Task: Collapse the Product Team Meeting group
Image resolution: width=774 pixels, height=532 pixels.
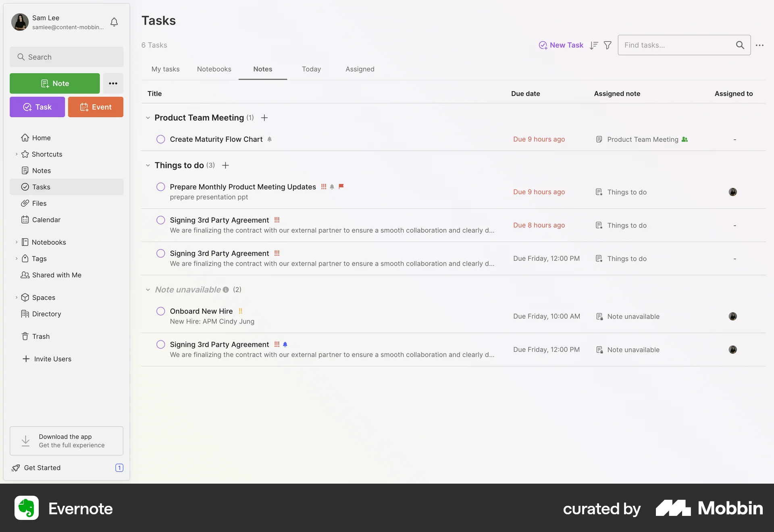Action: tap(148, 118)
